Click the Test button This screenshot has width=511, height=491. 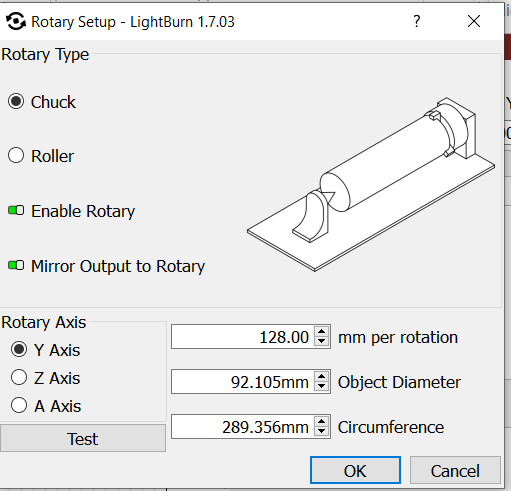point(83,438)
